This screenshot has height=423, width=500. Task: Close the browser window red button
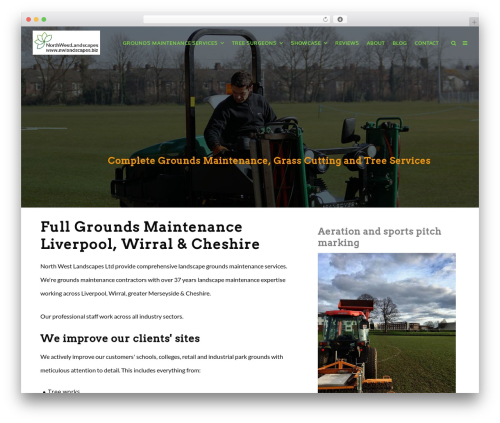click(x=29, y=20)
